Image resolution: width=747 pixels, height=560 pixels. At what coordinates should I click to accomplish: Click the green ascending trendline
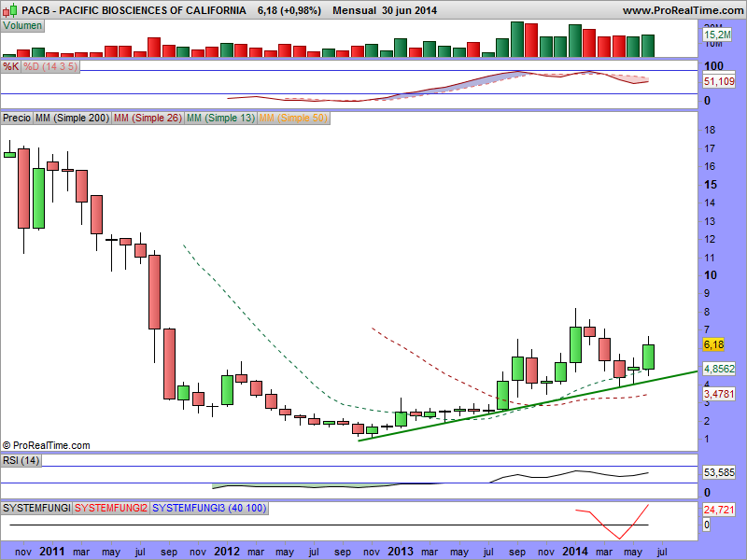[x=528, y=406]
